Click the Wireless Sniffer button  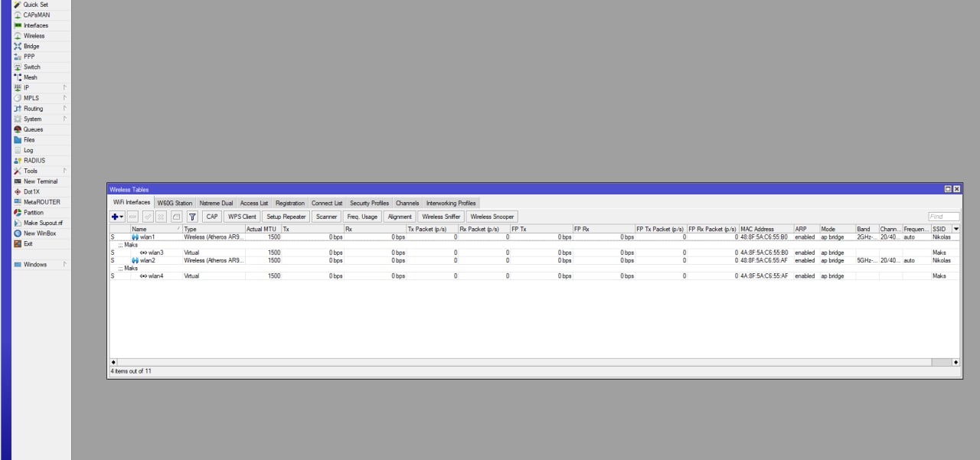tap(442, 217)
